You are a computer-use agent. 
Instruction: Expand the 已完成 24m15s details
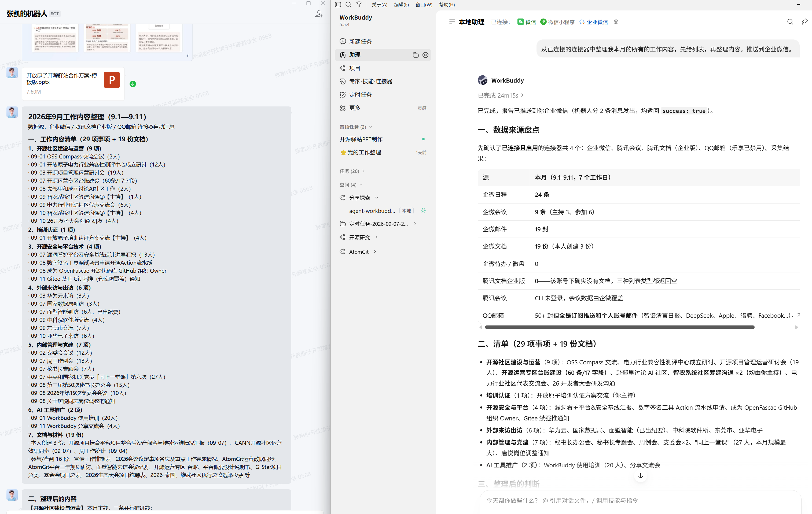[501, 95]
